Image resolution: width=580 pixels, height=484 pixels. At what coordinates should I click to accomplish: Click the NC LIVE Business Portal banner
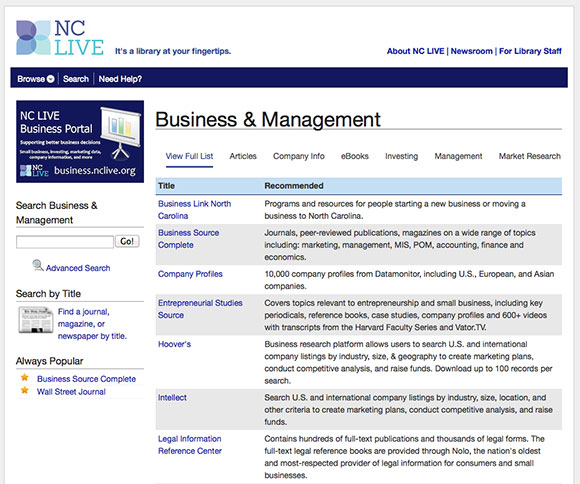80,141
